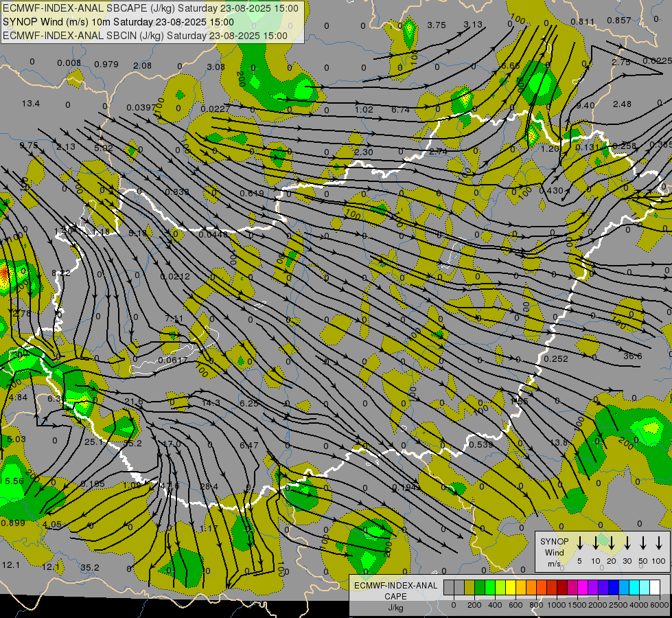The width and height of the screenshot is (672, 618).
Task: Click the map value 5.56
Action: (14, 481)
